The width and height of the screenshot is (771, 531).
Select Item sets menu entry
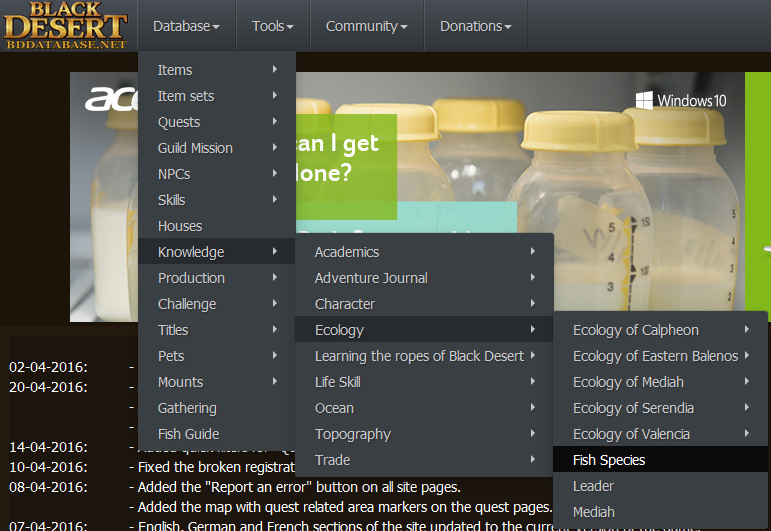point(217,96)
